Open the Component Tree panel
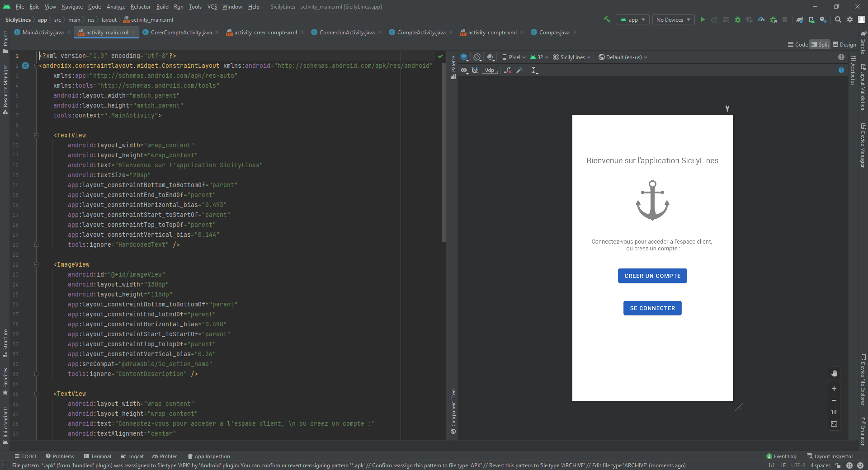 pos(453,411)
